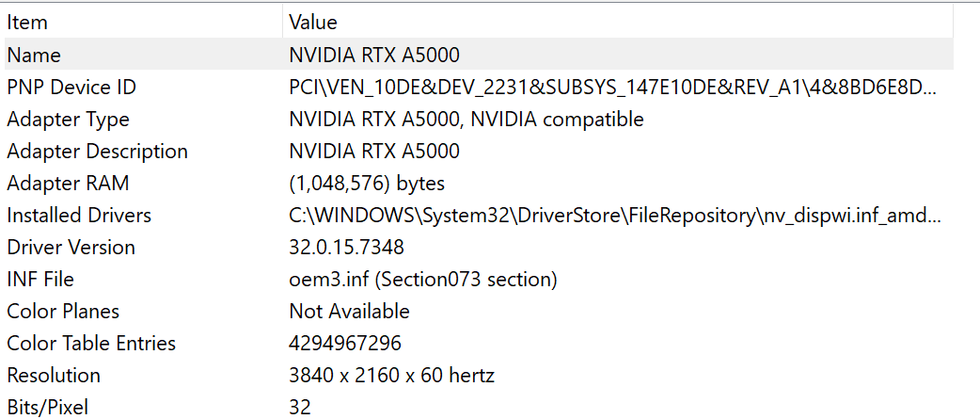The width and height of the screenshot is (980, 419).
Task: Click the oem3.inf value cell
Action: pos(423,280)
